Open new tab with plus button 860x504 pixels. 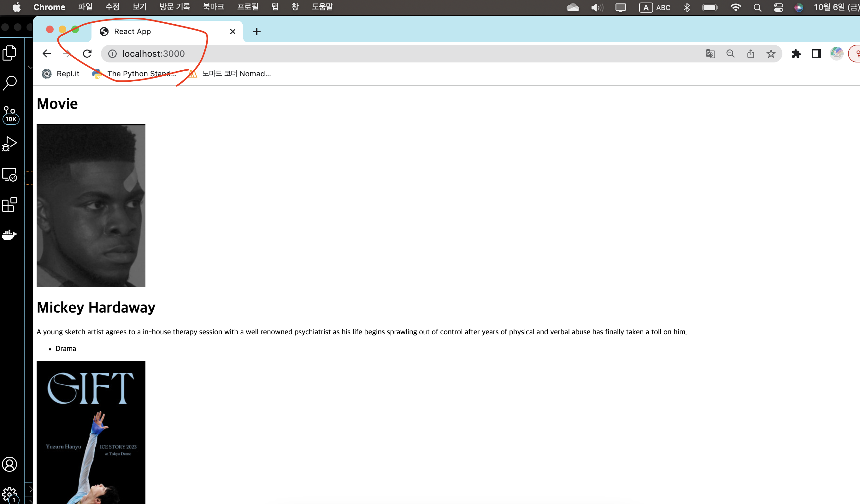[x=256, y=32]
